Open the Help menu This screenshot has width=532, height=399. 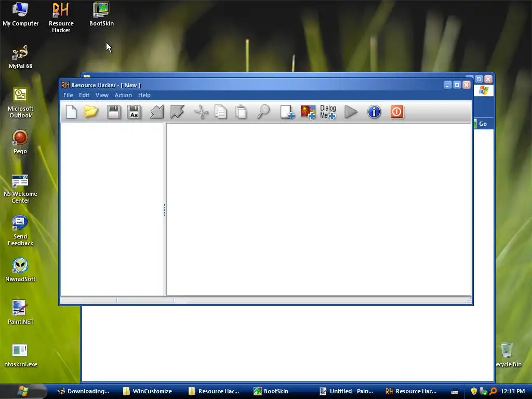click(144, 95)
